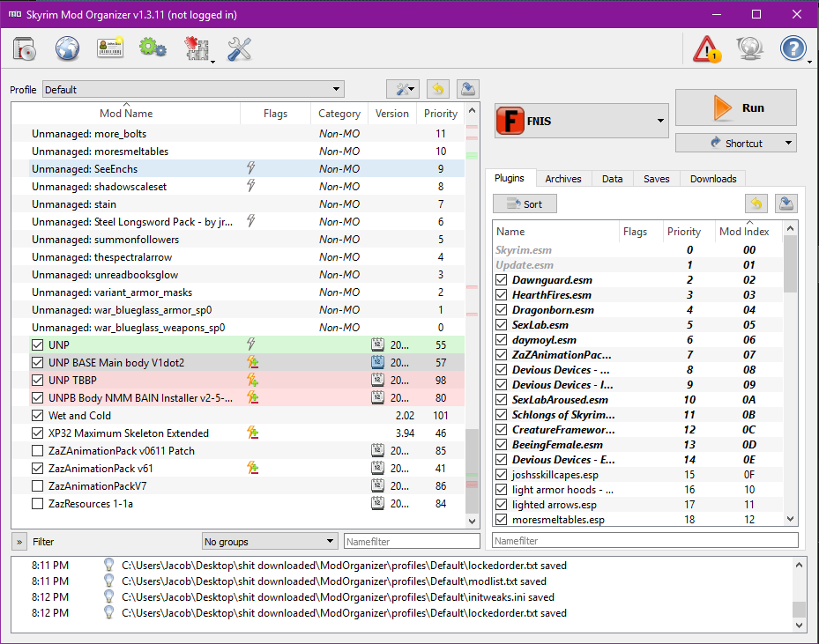The image size is (819, 644).
Task: Enable the ZazAnimationPackV7 mod checkbox
Action: (37, 486)
